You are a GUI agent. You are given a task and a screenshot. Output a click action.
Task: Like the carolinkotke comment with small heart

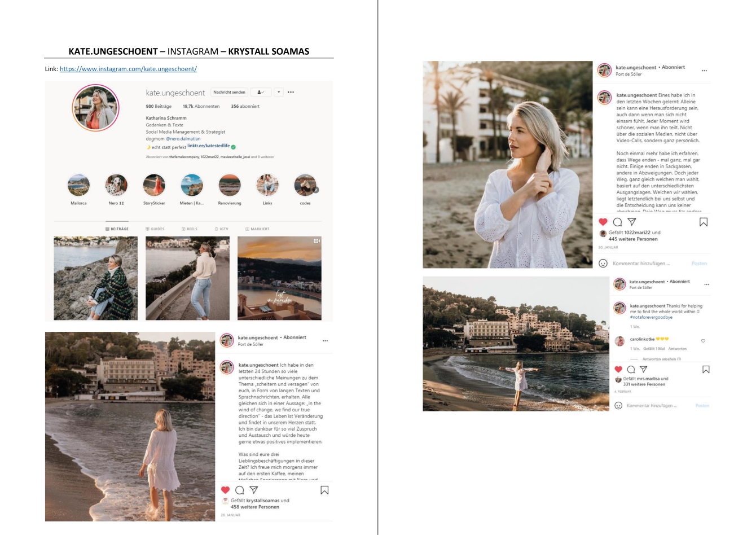(x=703, y=341)
